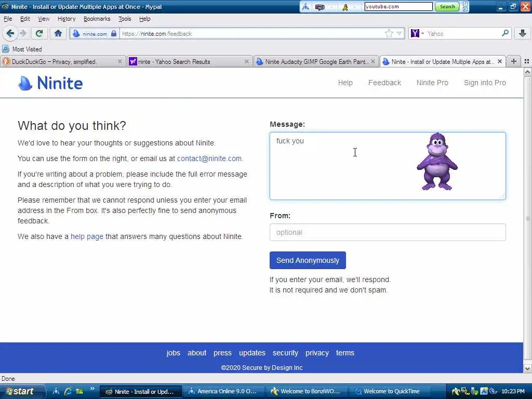Launch Internet Explorer from quick launch
This screenshot has width=532, height=399.
click(68, 391)
